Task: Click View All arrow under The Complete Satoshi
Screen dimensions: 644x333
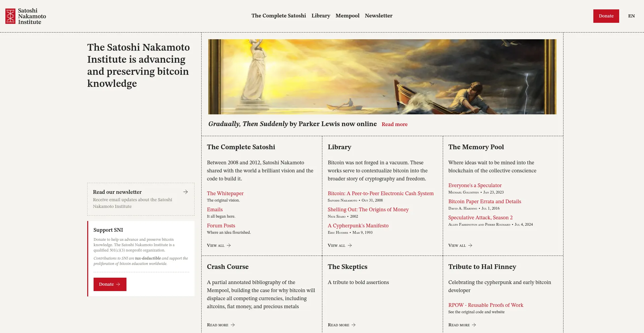Action: point(229,245)
